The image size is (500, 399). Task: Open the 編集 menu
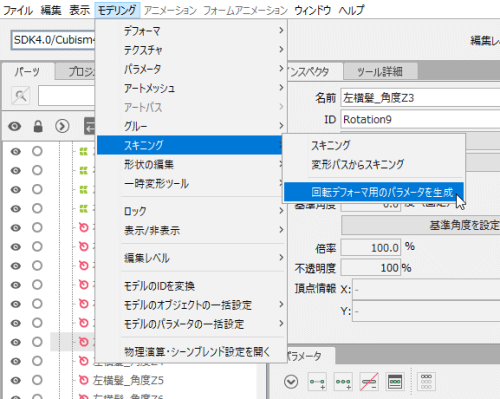pos(51,10)
